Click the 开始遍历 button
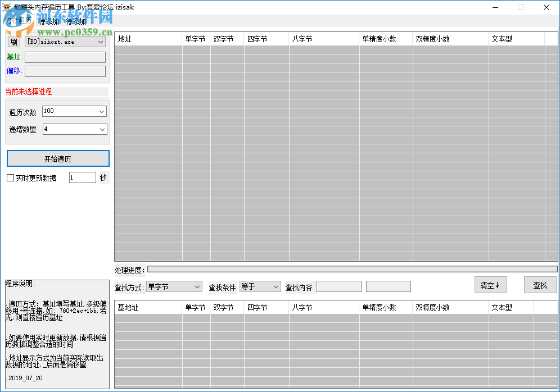 (x=57, y=158)
